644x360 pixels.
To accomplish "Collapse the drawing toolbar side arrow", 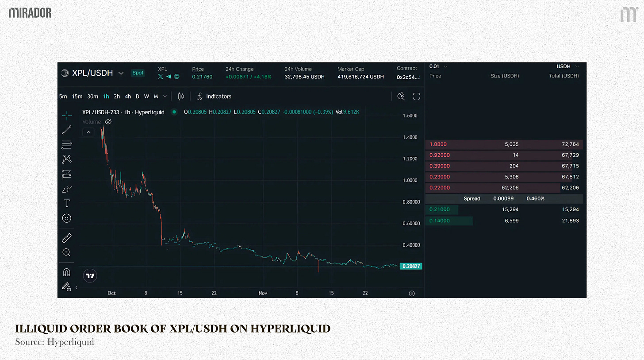I will [x=77, y=287].
